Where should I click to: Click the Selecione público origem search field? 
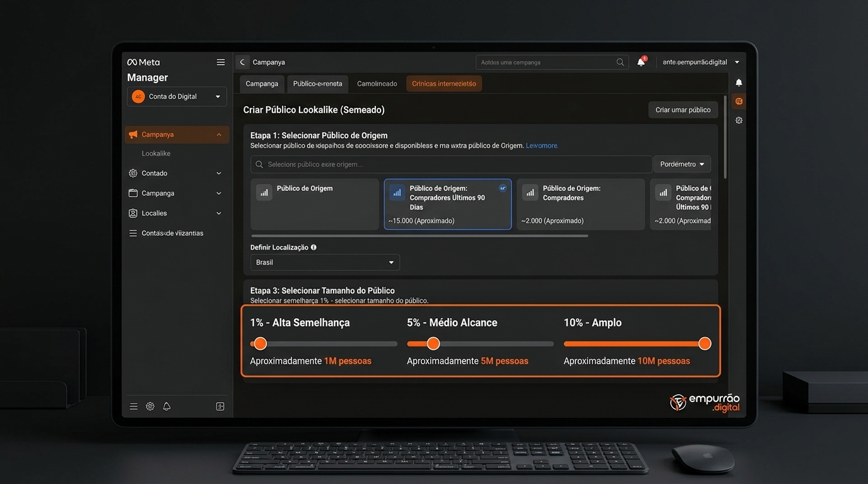tap(451, 164)
